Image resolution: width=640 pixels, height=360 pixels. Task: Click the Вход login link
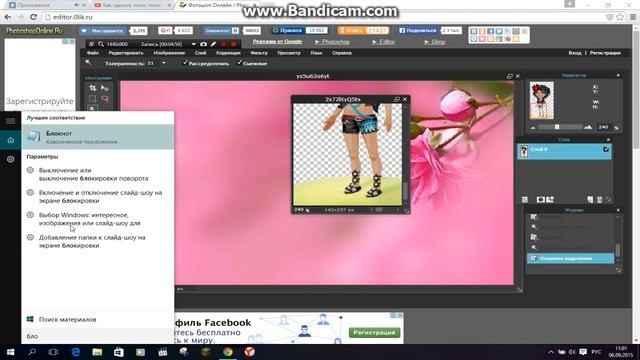(x=575, y=53)
